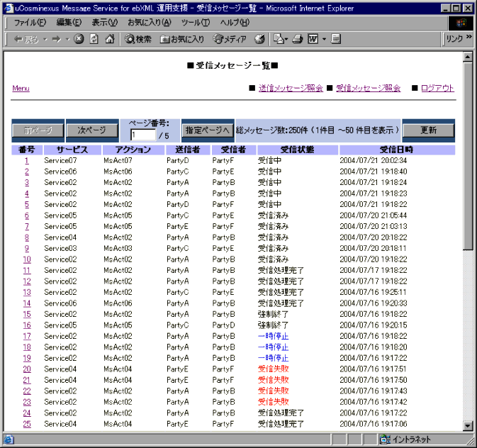This screenshot has height=448, width=477.
Task: Open the お気に入り favorites toolbar button
Action: click(x=182, y=39)
